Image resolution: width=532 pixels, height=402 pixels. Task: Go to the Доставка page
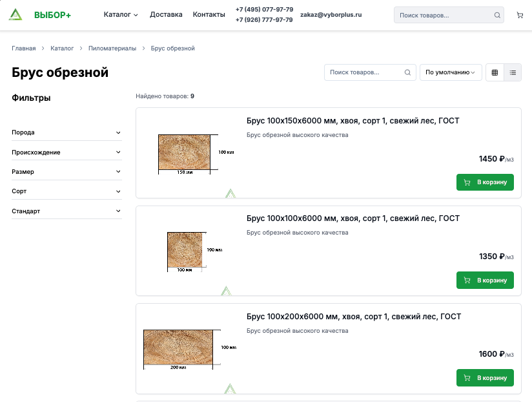(166, 14)
